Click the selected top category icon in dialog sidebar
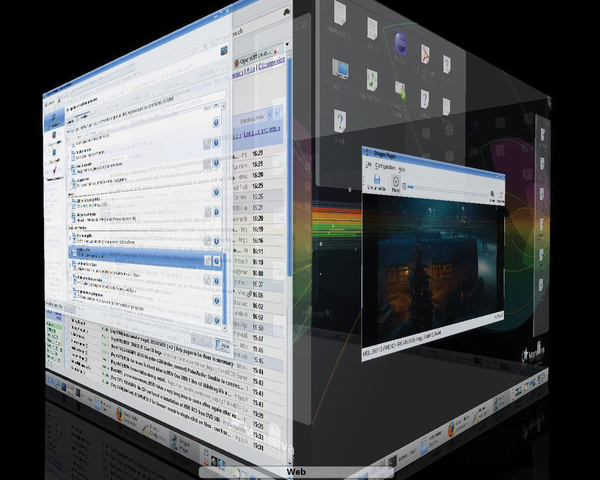 54,119
